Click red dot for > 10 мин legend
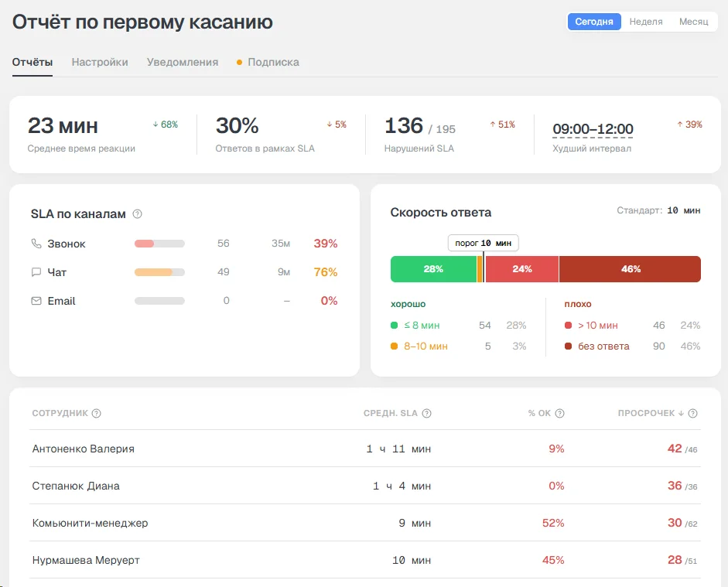Image resolution: width=728 pixels, height=587 pixels. 568,326
